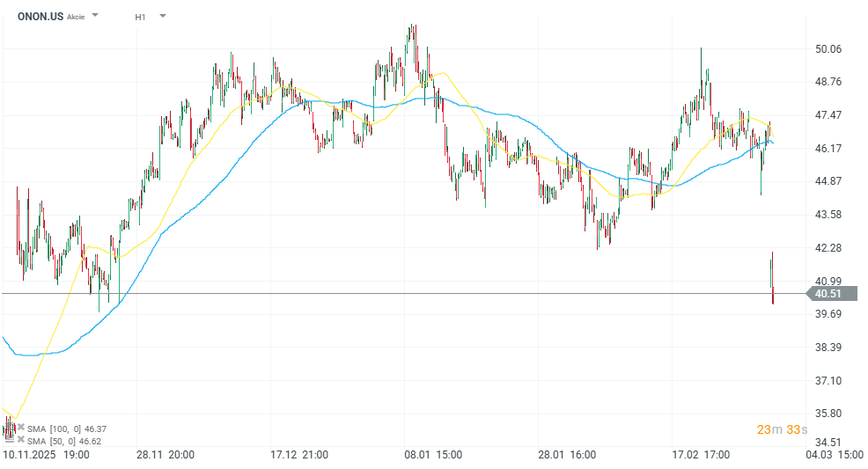Expand the H1 timeframe dropdown arrow

click(x=163, y=16)
